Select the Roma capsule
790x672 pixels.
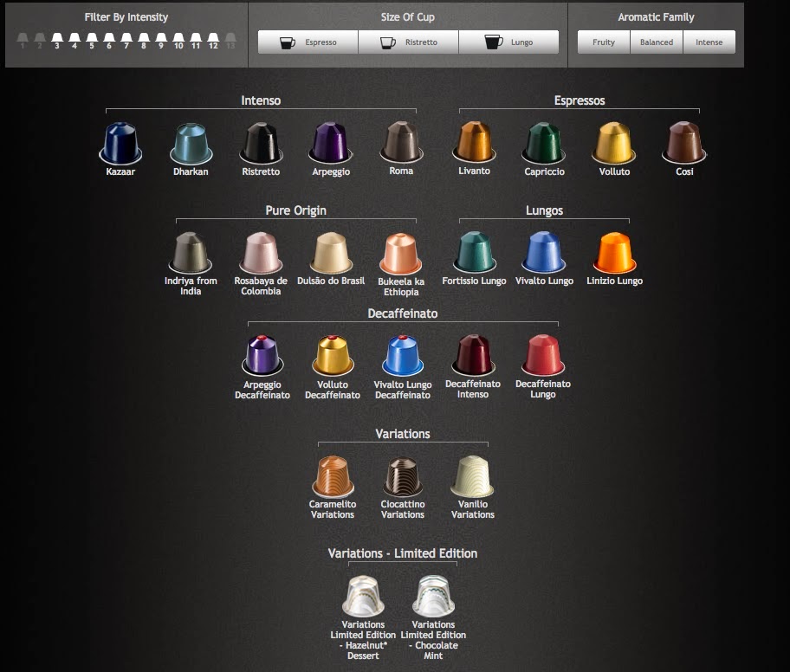401,143
